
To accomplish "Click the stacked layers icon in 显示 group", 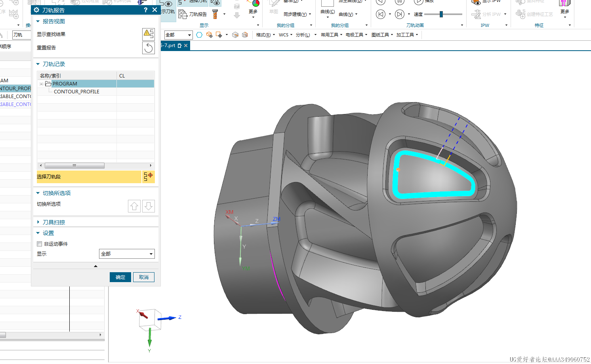I will point(237,6).
